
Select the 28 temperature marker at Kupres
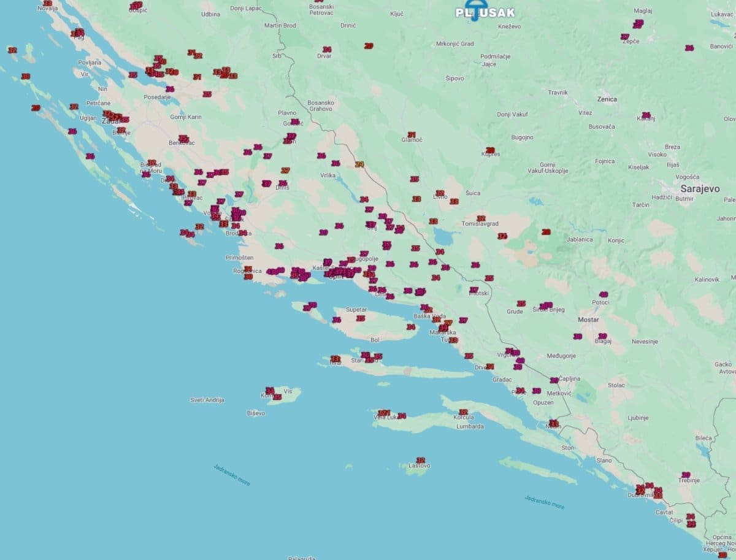(489, 150)
